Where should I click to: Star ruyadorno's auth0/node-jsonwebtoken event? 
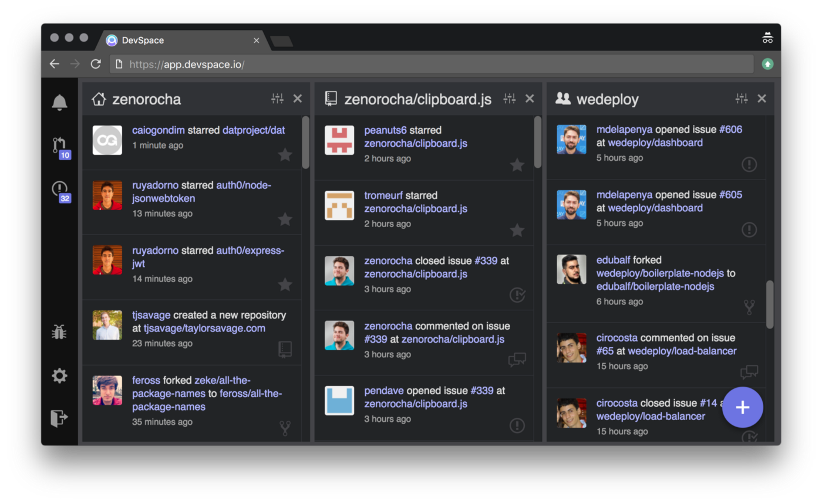point(285,219)
